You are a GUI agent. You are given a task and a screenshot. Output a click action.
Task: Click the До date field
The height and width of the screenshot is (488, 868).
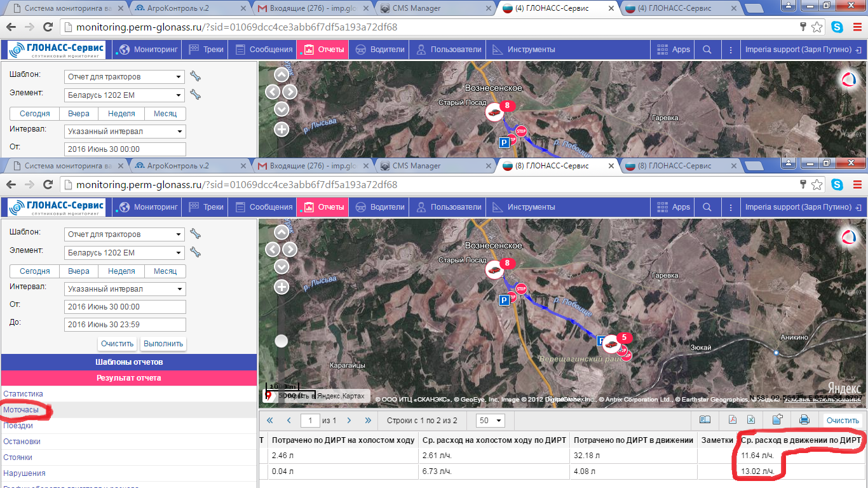(125, 325)
